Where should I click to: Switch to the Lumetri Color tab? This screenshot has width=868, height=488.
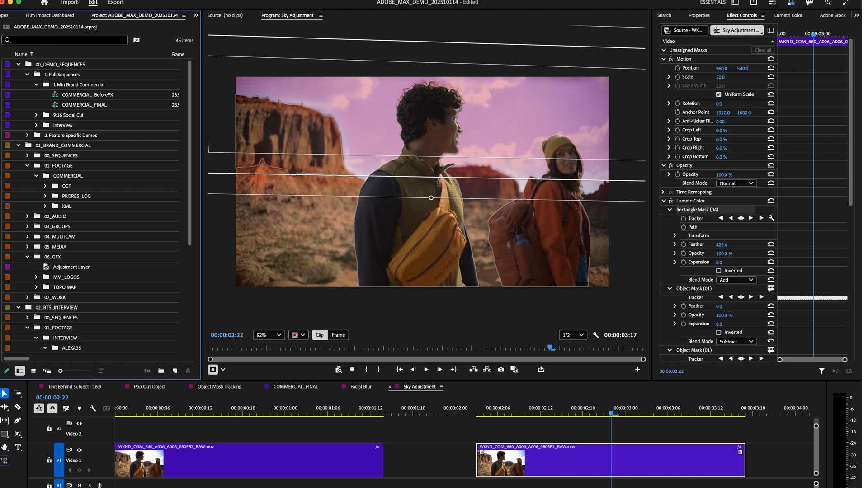point(788,15)
